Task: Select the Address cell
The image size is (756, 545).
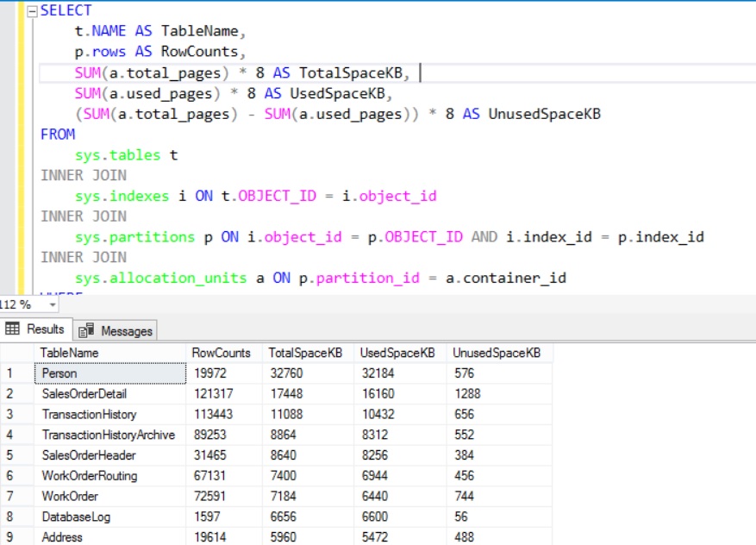Action: tap(110, 536)
